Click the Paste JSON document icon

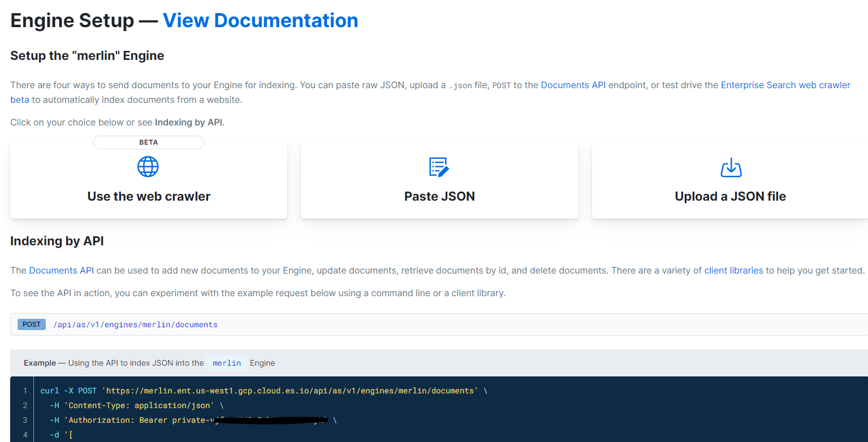tap(439, 167)
